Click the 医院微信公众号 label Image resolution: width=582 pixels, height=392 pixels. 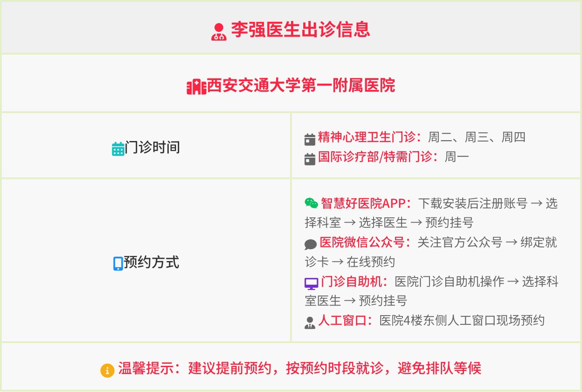(x=362, y=242)
